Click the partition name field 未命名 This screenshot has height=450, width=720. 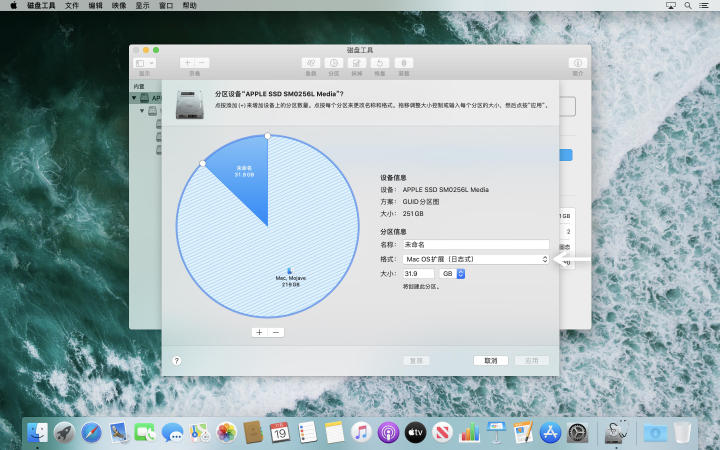(476, 245)
